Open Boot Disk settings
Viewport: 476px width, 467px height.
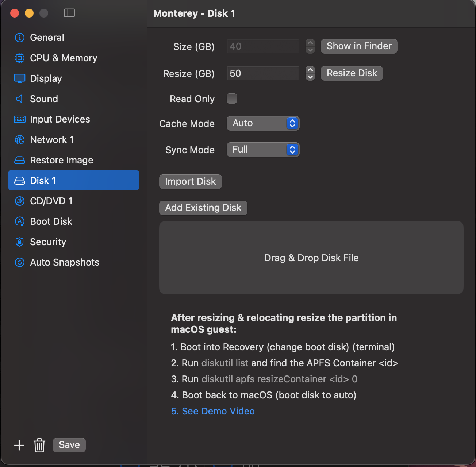pyautogui.click(x=74, y=221)
